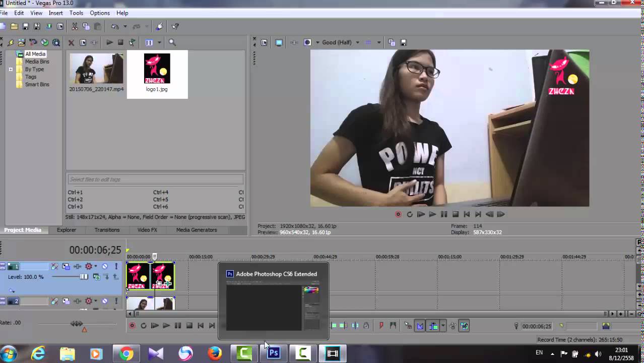The height and width of the screenshot is (363, 644).
Task: Expand the By Type tree node
Action: point(11,69)
